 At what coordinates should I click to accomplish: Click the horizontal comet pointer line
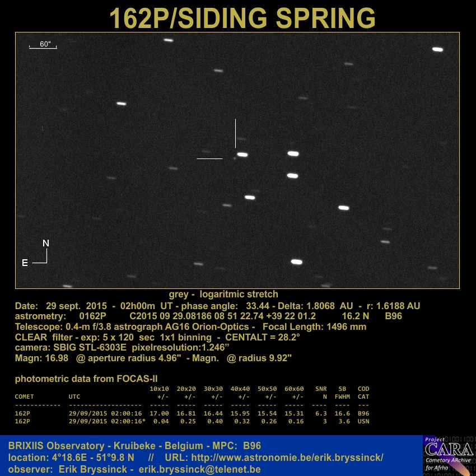[x=209, y=158]
